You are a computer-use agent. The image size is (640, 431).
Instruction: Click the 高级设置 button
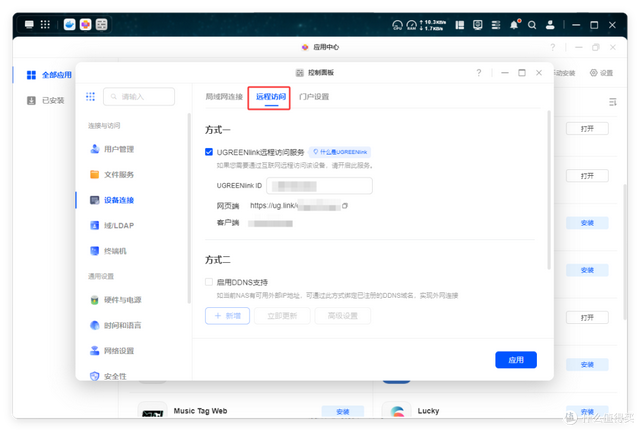click(x=342, y=316)
